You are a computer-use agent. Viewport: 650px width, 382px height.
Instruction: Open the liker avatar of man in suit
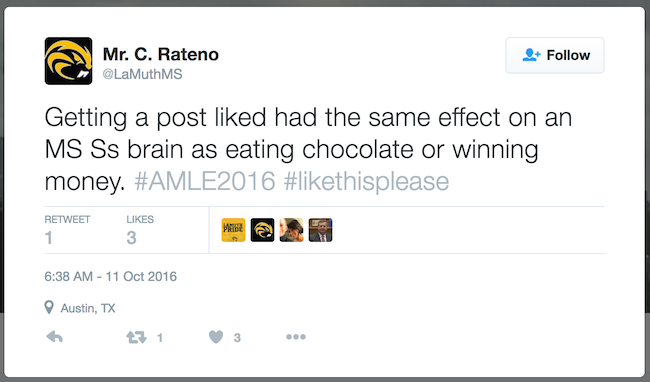[320, 230]
